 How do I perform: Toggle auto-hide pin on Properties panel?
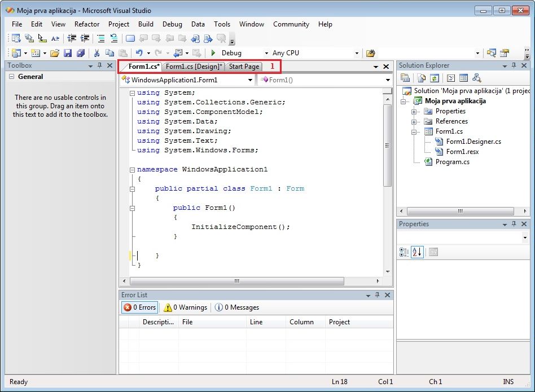pyautogui.click(x=514, y=223)
